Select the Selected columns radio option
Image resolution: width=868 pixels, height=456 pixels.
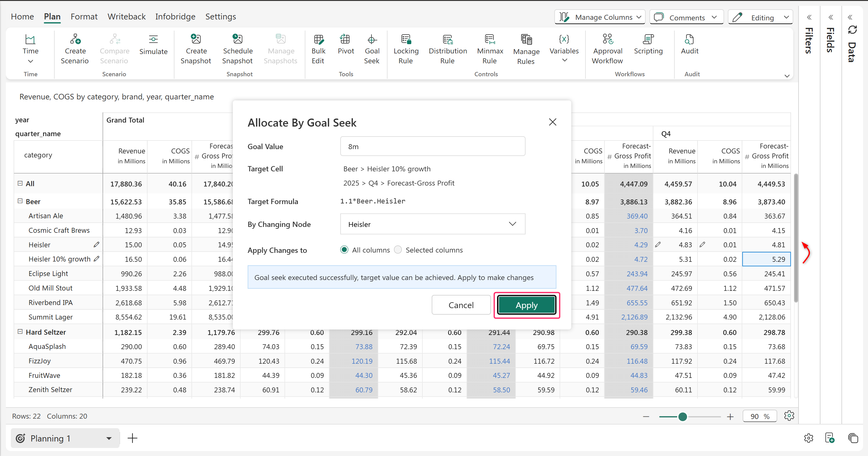(398, 249)
